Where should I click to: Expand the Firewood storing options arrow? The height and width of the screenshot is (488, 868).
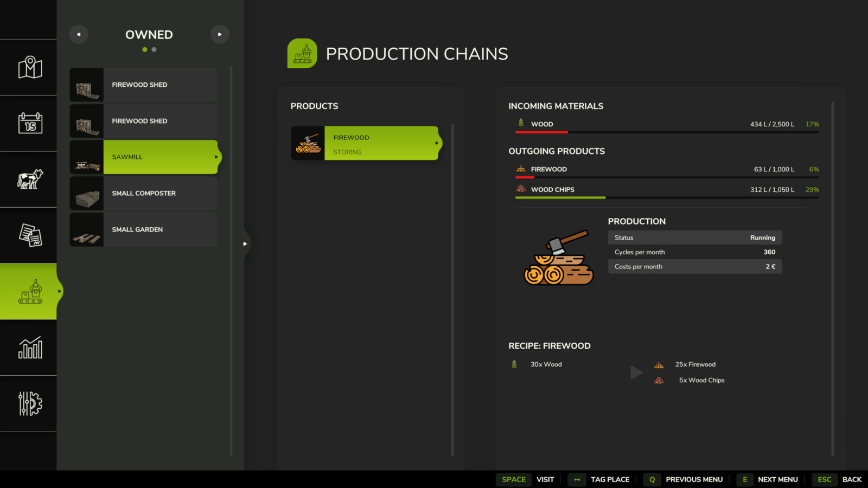tap(437, 143)
